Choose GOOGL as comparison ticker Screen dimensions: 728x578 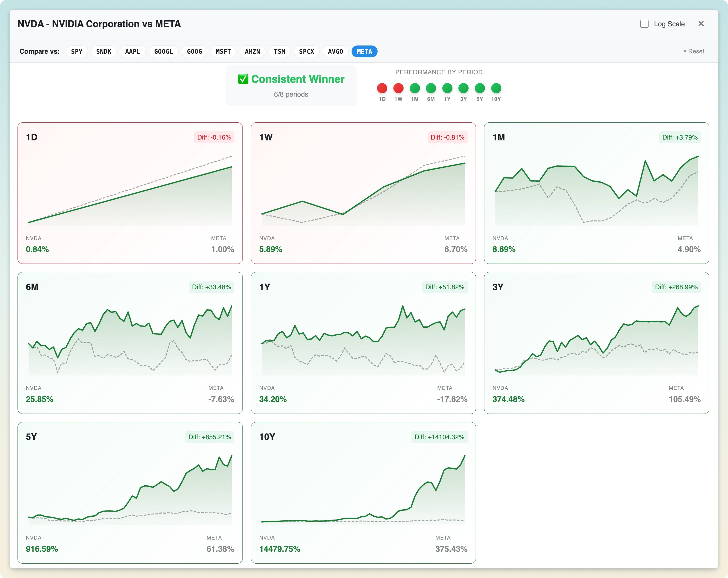click(164, 52)
